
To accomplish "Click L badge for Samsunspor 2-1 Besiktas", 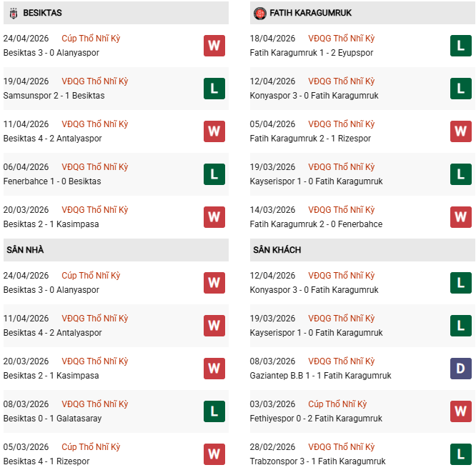I will point(214,89).
